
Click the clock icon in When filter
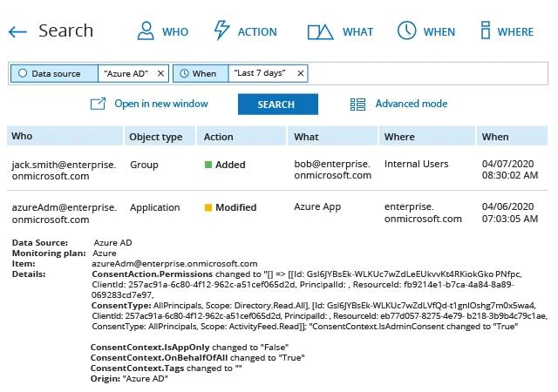pyautogui.click(x=184, y=73)
